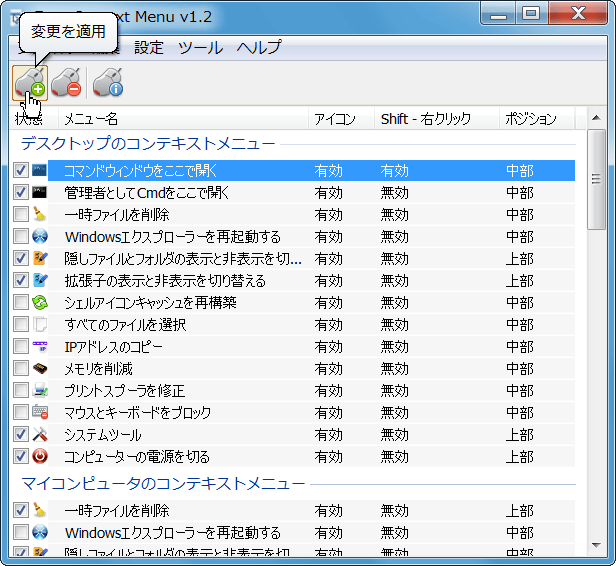Sort by Shift - 右クリック column header
Image resolution: width=616 pixels, height=566 pixels.
coord(436,118)
